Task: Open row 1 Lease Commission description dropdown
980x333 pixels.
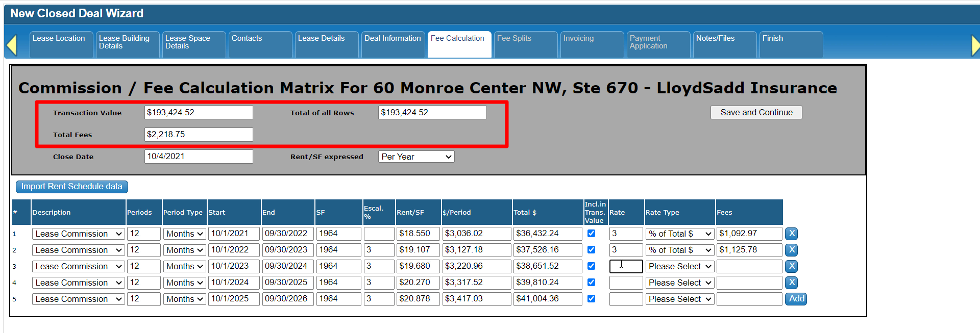Action: click(78, 234)
